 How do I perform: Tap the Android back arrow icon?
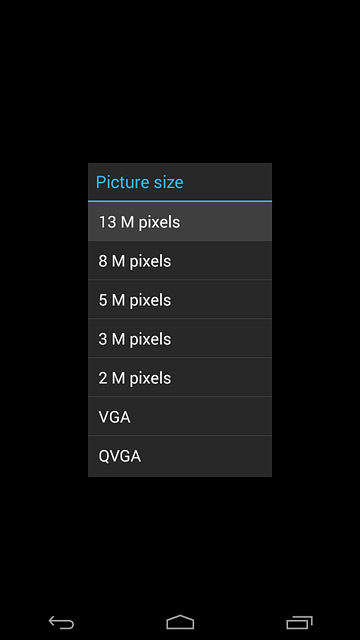coord(61,622)
